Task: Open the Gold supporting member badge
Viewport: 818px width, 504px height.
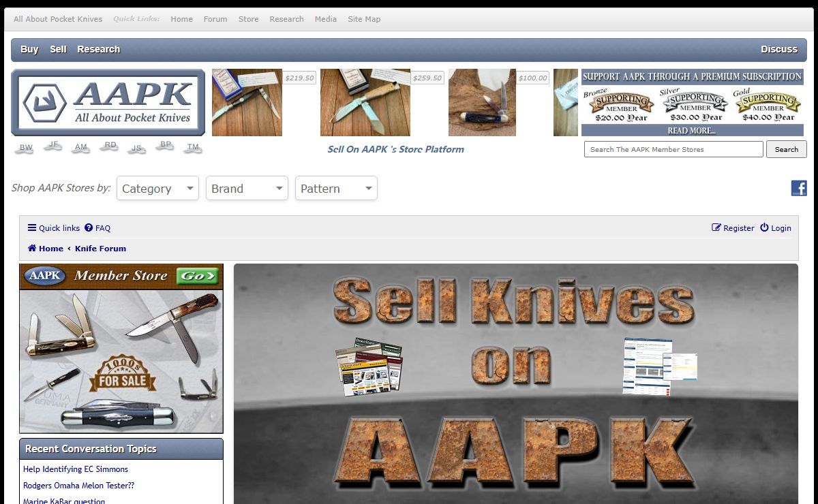Action: click(768, 105)
